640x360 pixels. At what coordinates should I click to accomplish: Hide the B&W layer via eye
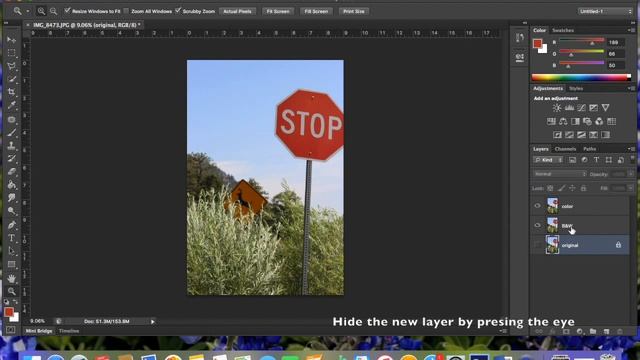coord(537,225)
